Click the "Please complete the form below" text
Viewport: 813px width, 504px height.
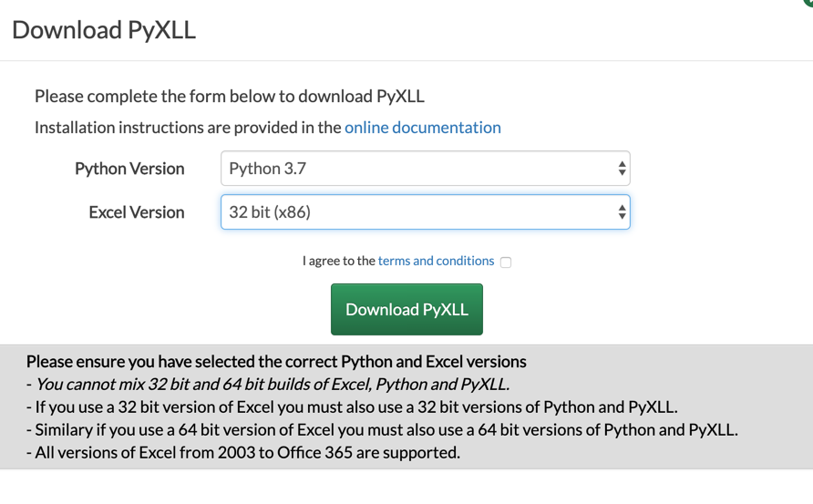click(x=229, y=97)
